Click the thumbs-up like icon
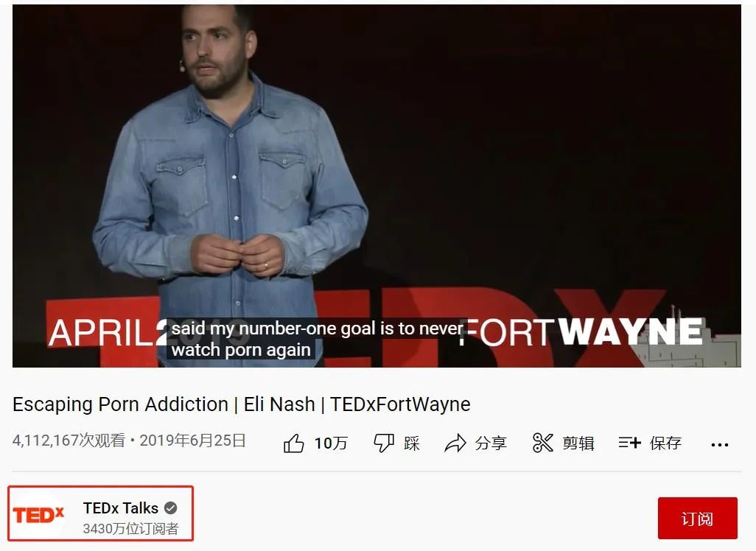 pos(293,443)
